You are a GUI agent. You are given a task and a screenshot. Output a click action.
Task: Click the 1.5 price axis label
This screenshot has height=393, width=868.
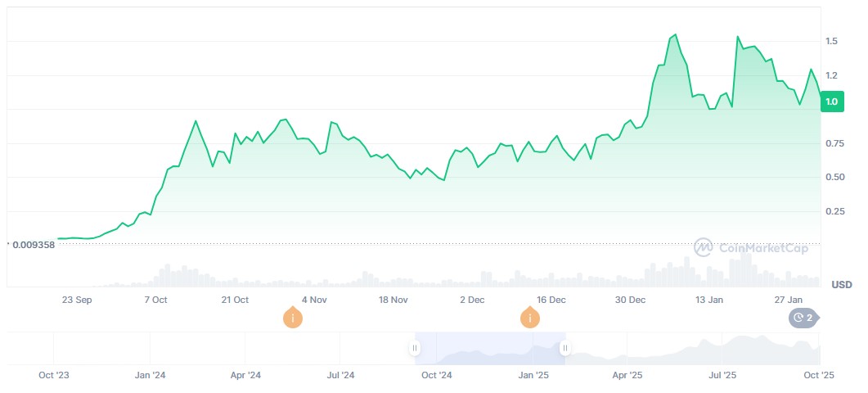(x=831, y=41)
